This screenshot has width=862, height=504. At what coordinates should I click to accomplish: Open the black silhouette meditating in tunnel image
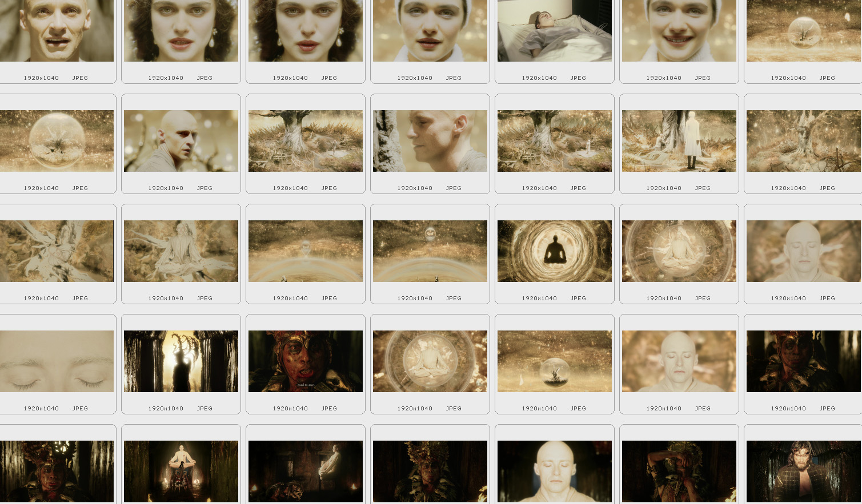click(554, 251)
